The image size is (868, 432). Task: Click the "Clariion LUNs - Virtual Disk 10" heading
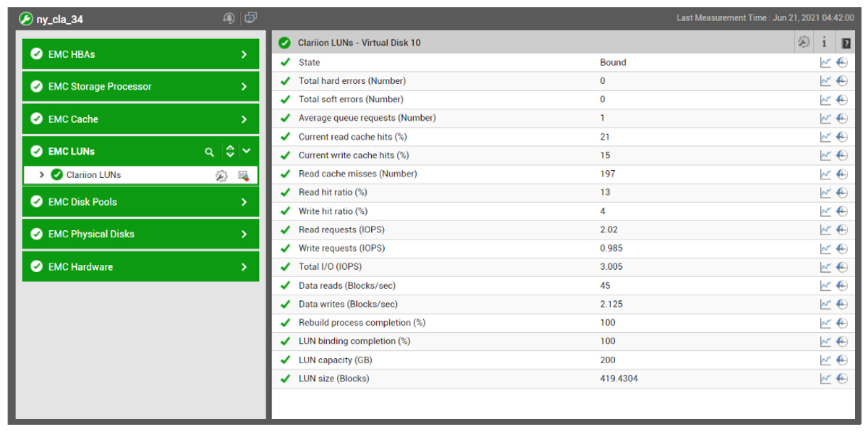click(x=359, y=43)
